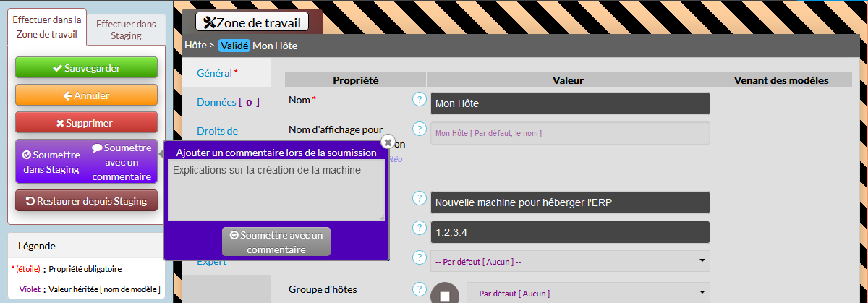The height and width of the screenshot is (303, 868).
Task: Click 'Soumettre dans Staging' button
Action: pos(51,162)
